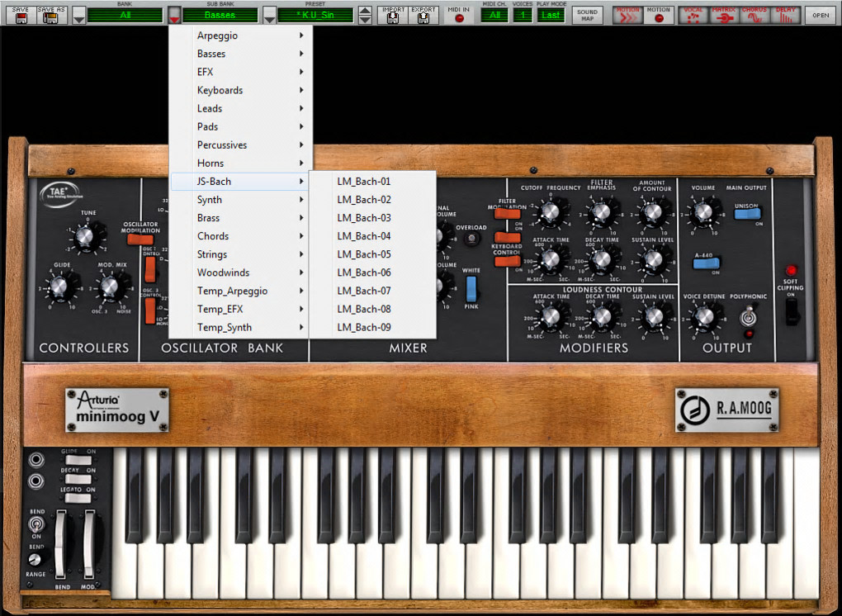
Task: Select preset LM_Bach-09
Action: click(x=372, y=328)
